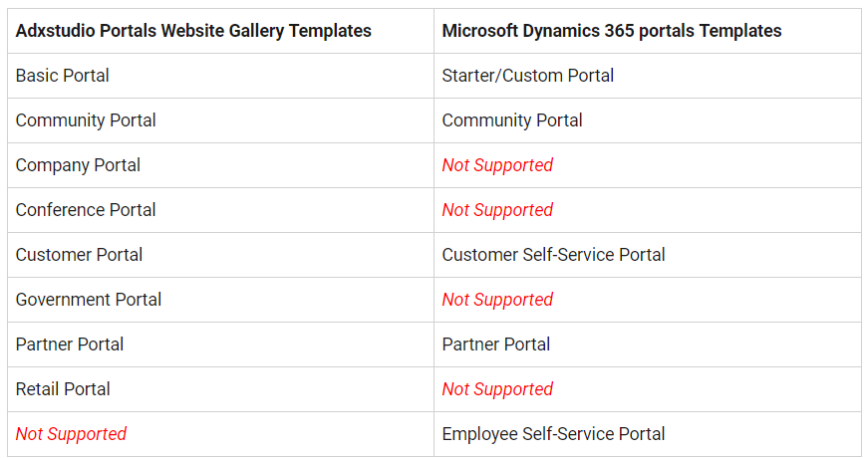Select the Retail Portal cell
The width and height of the screenshot is (868, 458).
(x=63, y=389)
